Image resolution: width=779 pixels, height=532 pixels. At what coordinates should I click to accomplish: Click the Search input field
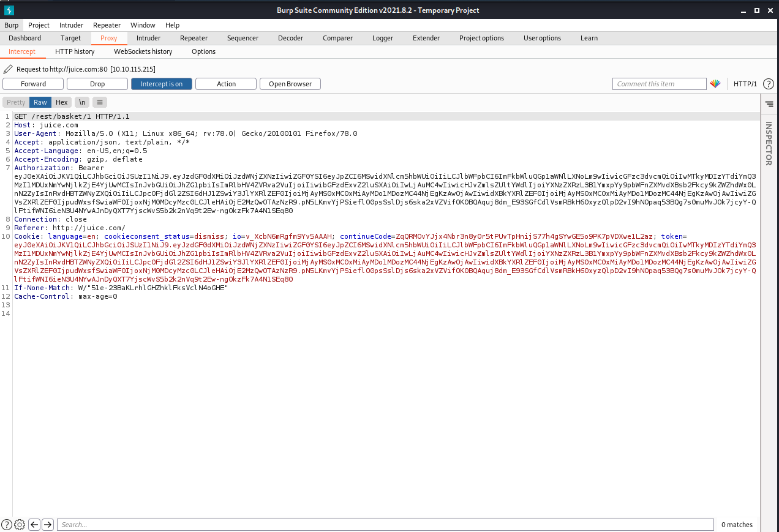click(x=385, y=525)
